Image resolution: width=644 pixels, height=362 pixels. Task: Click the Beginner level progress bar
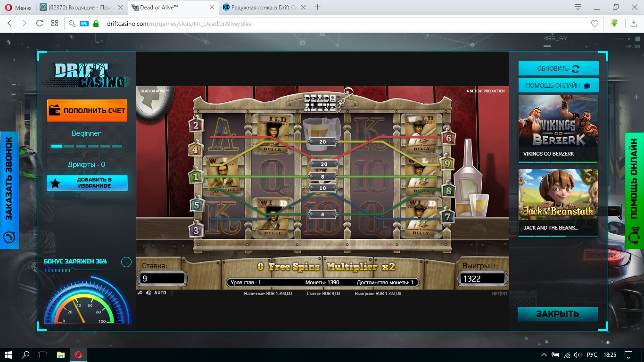87,147
